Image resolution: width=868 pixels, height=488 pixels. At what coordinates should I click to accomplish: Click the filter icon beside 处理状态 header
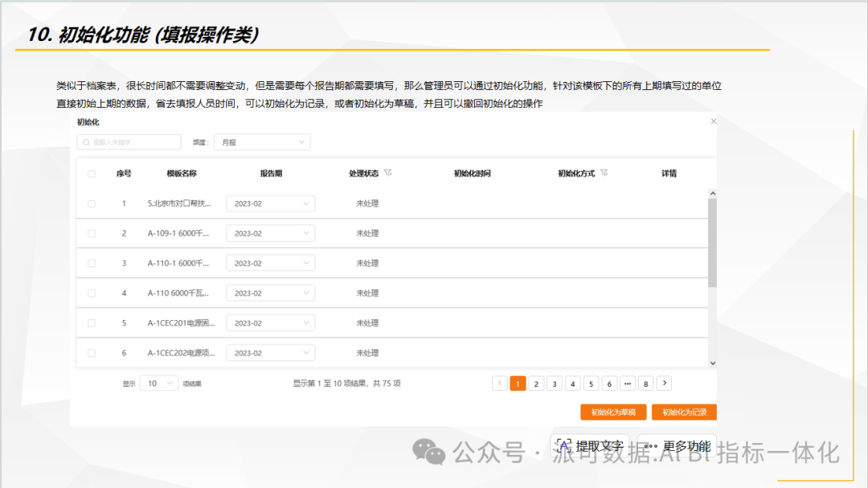(x=387, y=173)
